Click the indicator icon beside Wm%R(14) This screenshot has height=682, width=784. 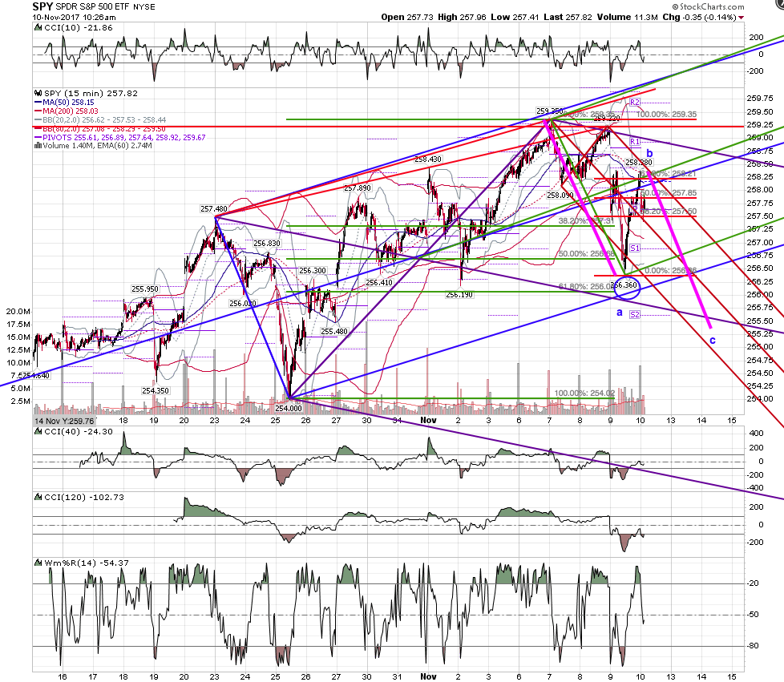pyautogui.click(x=38, y=563)
